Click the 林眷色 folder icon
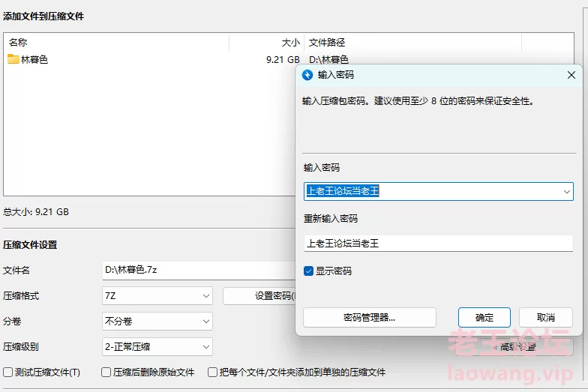The height and width of the screenshot is (392, 588). coord(13,59)
